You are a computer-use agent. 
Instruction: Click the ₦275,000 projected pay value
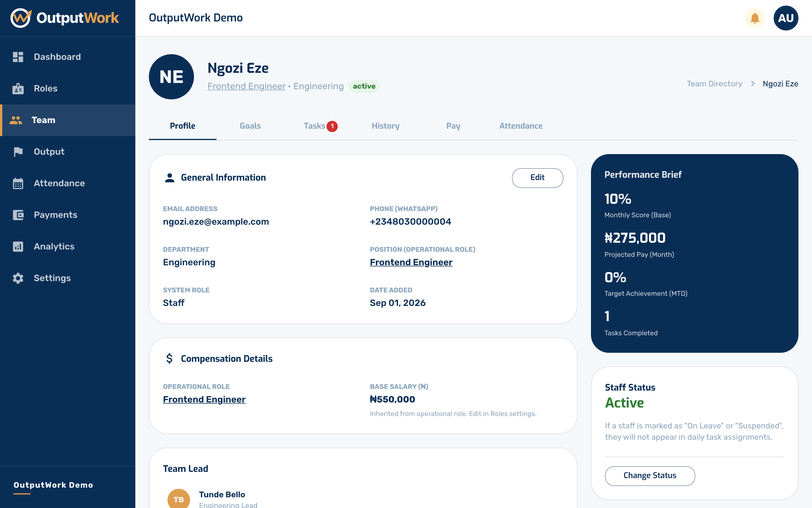[635, 238]
